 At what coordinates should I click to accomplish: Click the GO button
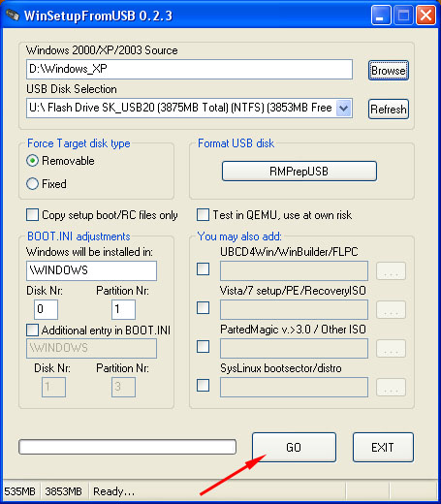[294, 448]
